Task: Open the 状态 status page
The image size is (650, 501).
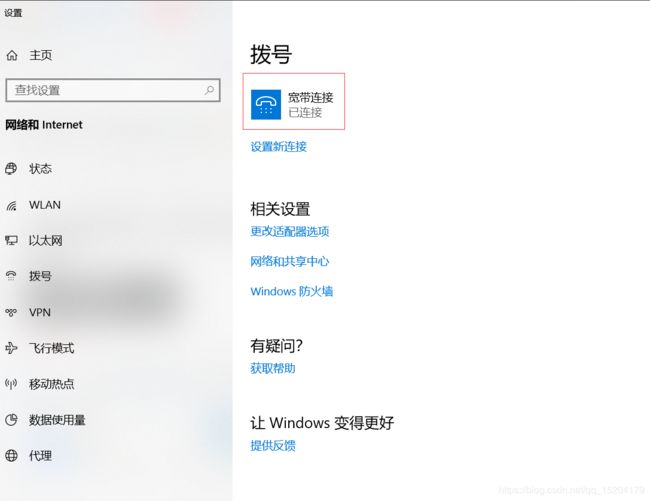Action: point(40,169)
